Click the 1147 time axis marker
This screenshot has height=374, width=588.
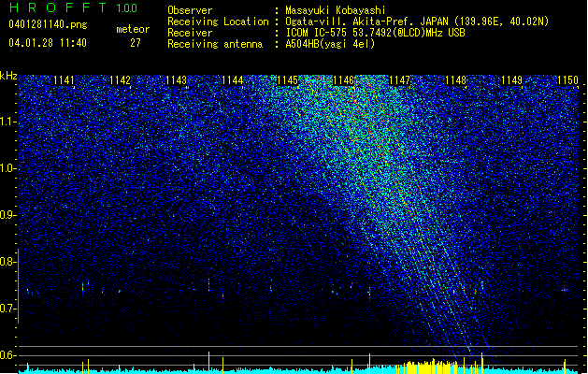pos(400,80)
